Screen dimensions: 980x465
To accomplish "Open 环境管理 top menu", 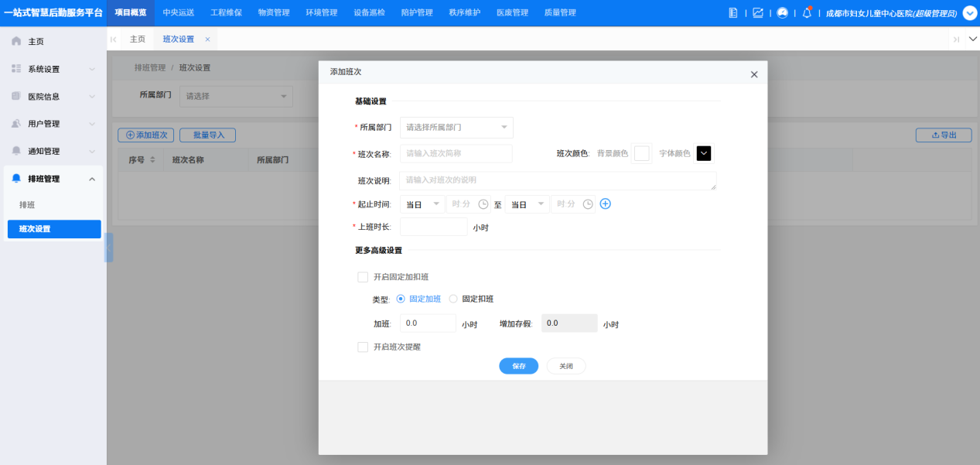I will (x=321, y=12).
